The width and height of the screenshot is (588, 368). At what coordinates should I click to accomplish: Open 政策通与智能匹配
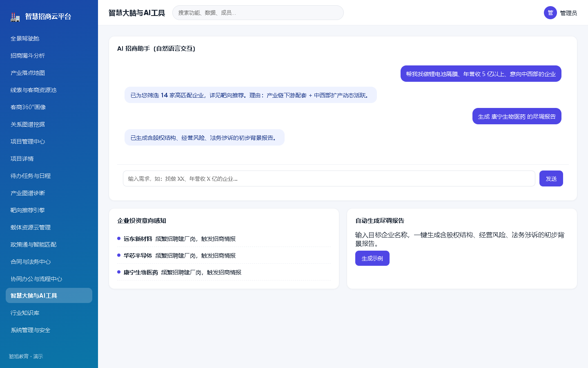point(49,245)
